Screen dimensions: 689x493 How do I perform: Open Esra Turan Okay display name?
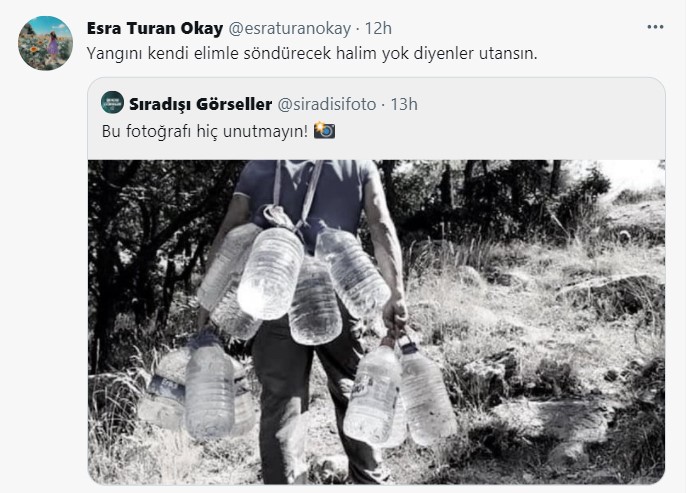155,28
